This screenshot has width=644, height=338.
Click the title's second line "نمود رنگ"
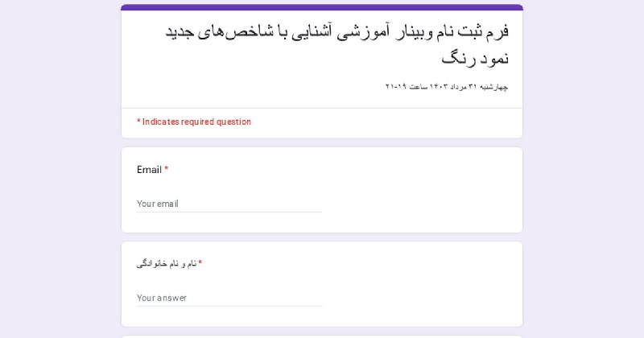(475, 59)
